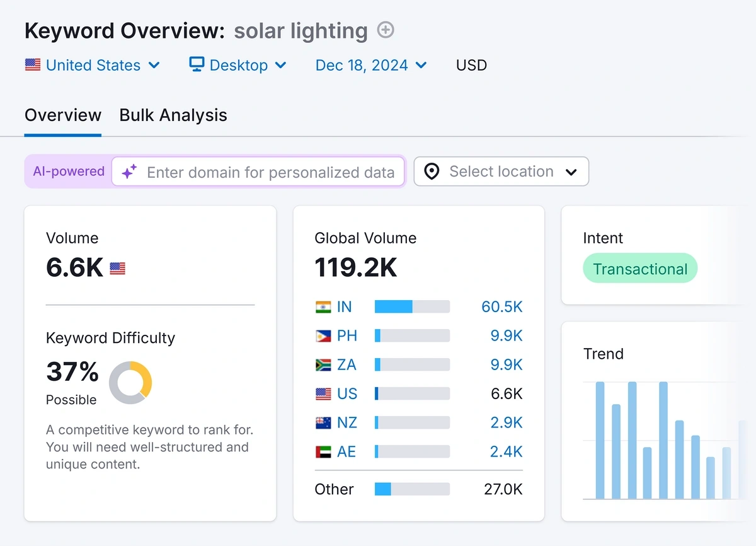Click the 27.0K Other volume value
The image size is (756, 546).
(x=503, y=489)
